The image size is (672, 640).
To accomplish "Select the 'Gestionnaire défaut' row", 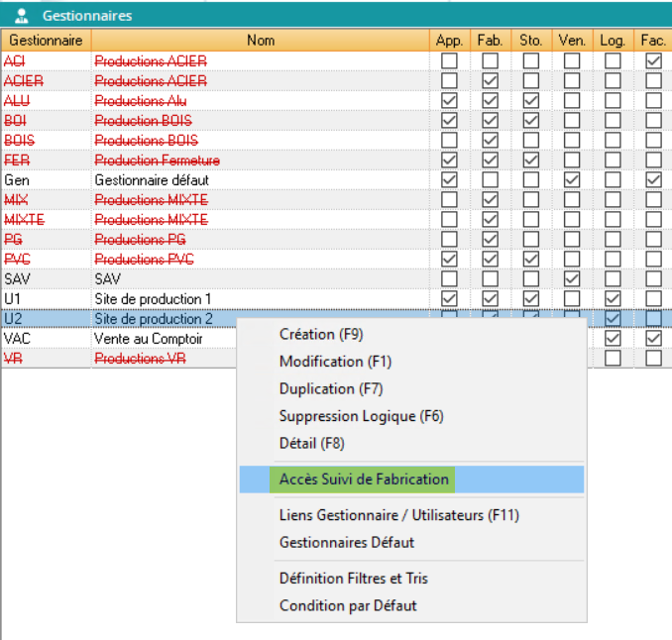I will (x=152, y=180).
